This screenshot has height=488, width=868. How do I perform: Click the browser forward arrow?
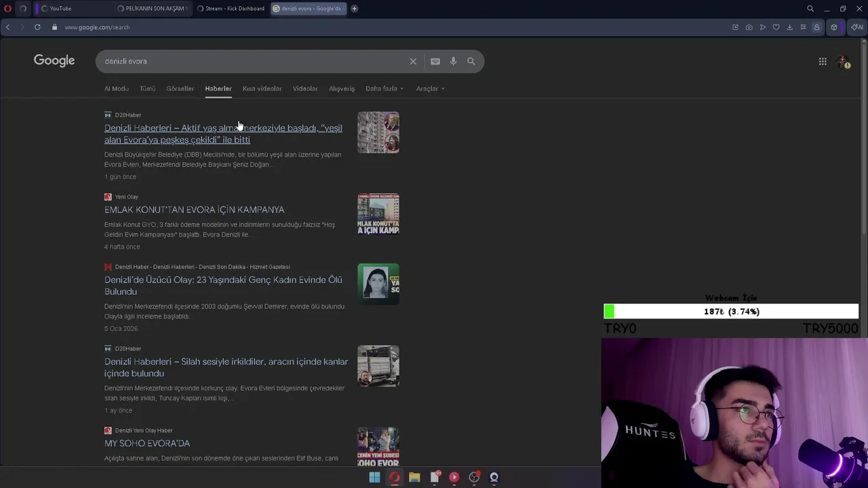[22, 27]
